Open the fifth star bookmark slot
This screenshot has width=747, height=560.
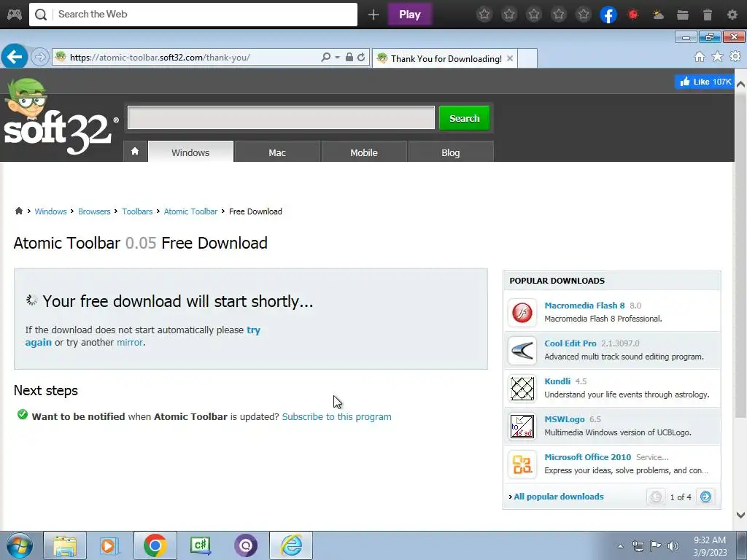coord(584,15)
